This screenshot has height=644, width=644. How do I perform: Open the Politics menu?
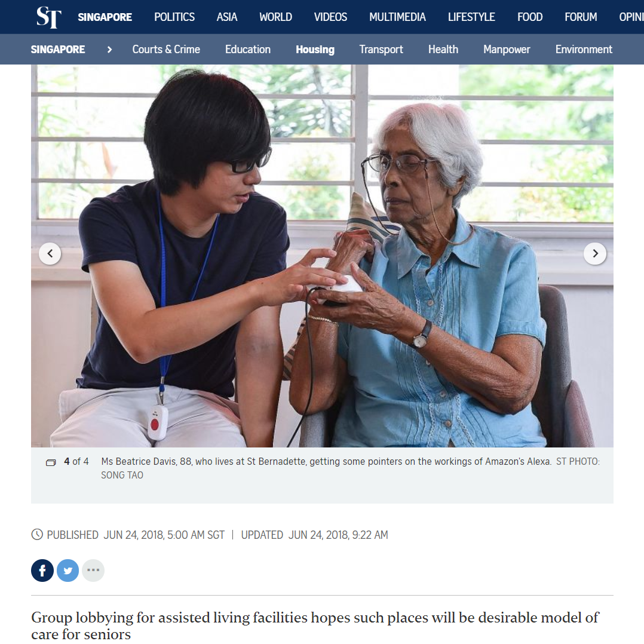click(174, 17)
